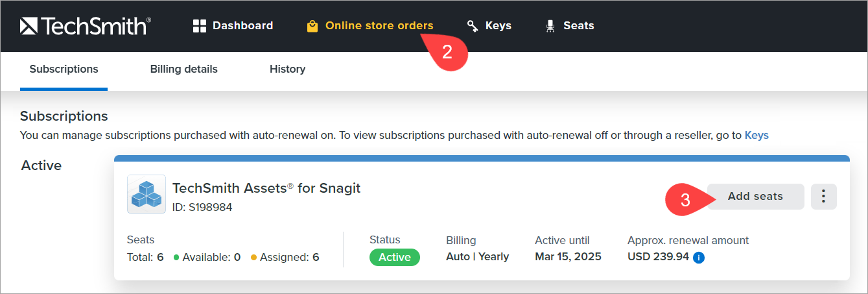Click the Dashboard grid icon
Viewport: 868px width, 294px height.
tap(200, 26)
